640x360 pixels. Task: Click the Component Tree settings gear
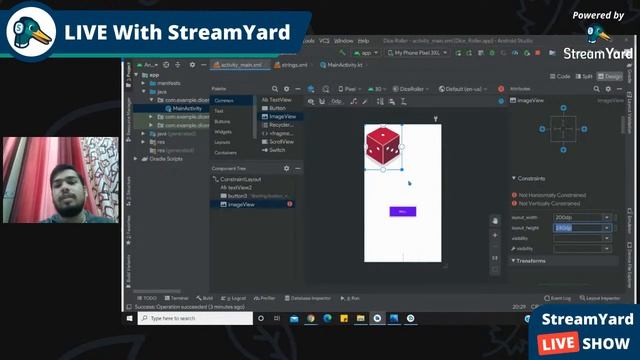pyautogui.click(x=287, y=168)
